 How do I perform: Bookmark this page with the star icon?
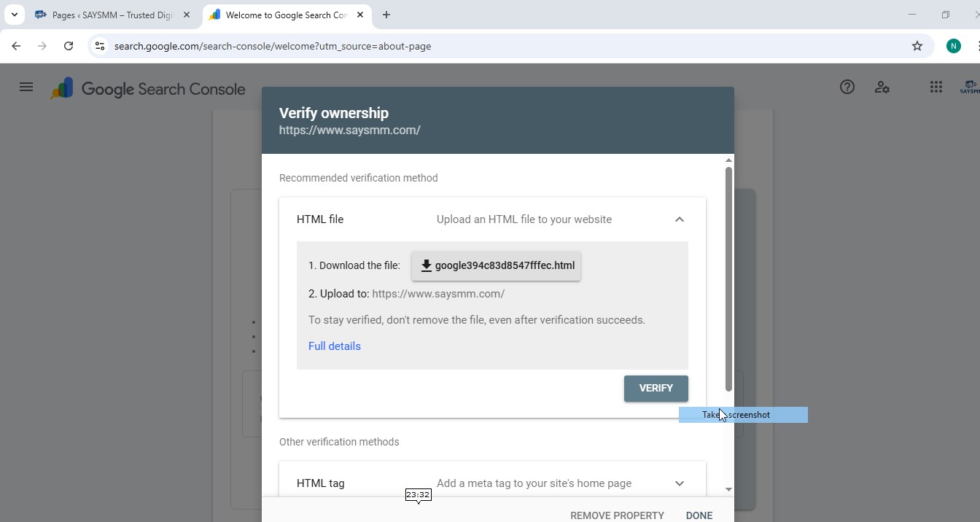point(917,46)
